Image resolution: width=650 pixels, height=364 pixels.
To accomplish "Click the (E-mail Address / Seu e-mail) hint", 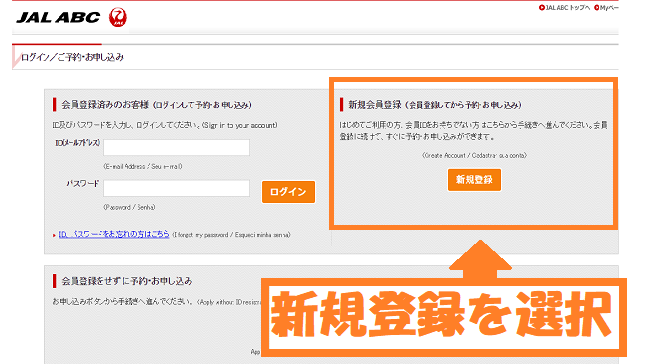I will 143,166.
